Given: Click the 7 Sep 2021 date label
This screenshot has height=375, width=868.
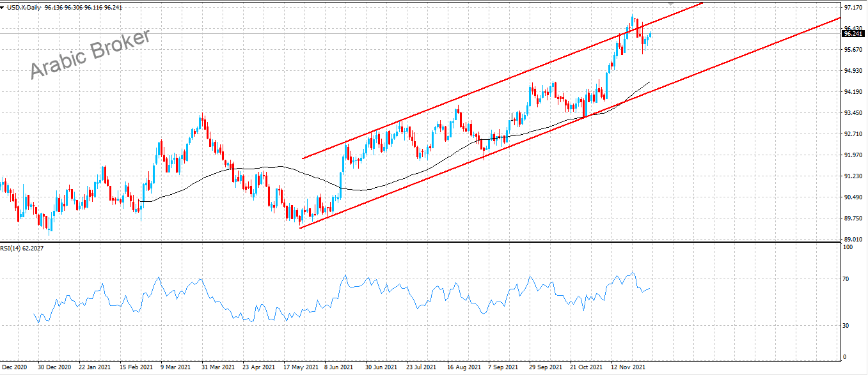Looking at the screenshot, I should click(503, 367).
